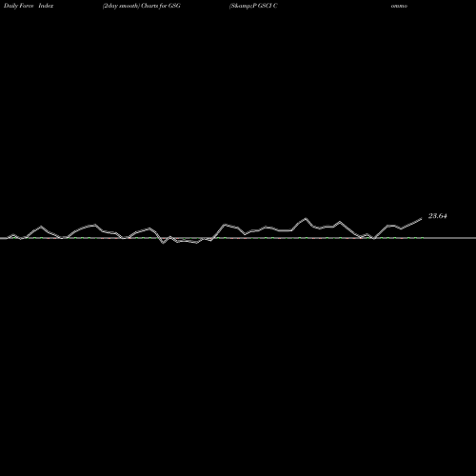This screenshot has width=476, height=476.
Task: Click the '(2day smooth) Charts for GSG' text
Action: click(x=142, y=6)
